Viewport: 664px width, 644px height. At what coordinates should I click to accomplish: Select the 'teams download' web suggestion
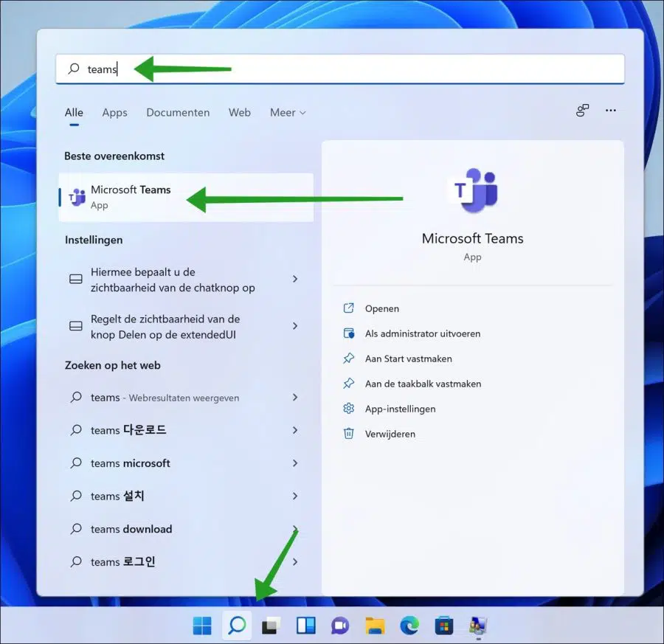(186, 529)
